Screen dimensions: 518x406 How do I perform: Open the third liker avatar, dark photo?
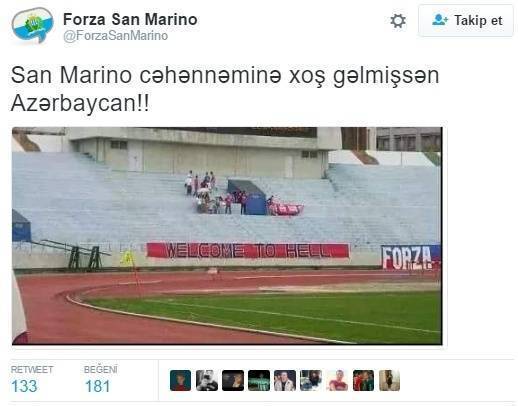(x=233, y=380)
